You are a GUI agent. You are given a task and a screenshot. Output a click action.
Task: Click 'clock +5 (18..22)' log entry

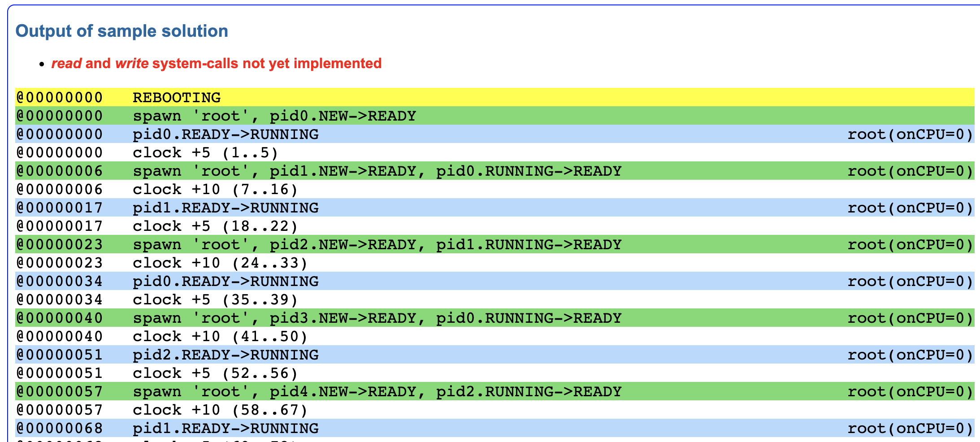click(x=215, y=226)
